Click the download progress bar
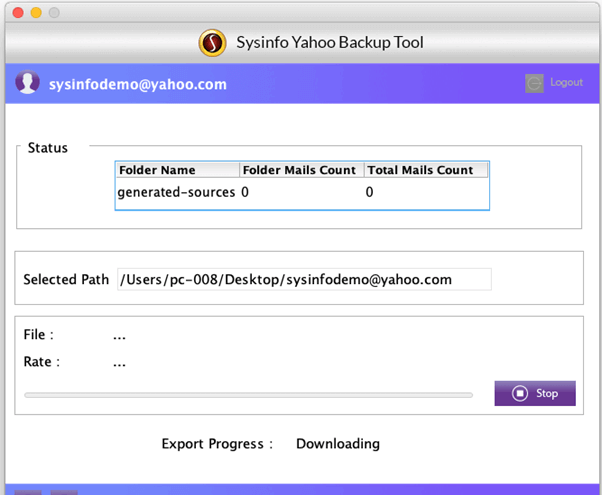This screenshot has width=602, height=495. (248, 395)
